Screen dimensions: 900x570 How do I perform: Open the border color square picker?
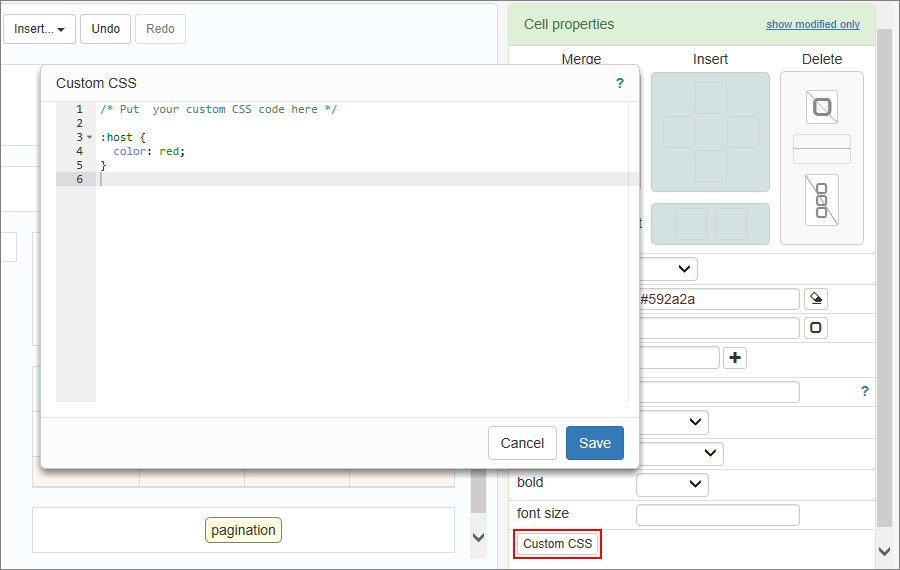click(x=816, y=328)
